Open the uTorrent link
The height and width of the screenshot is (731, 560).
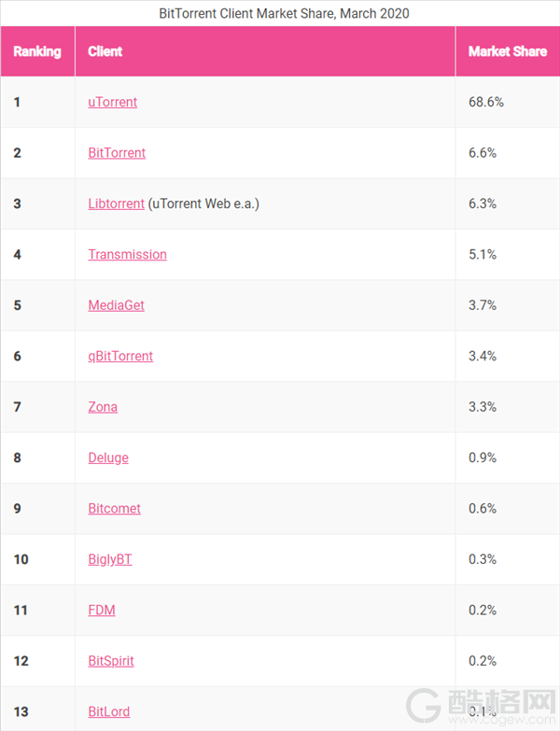[112, 102]
